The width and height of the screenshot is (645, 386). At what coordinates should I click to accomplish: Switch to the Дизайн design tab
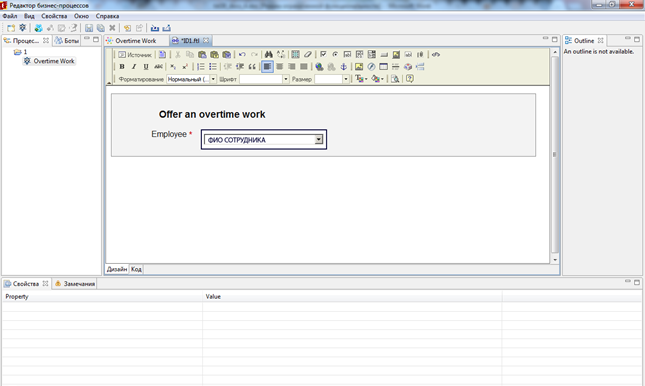pos(117,269)
